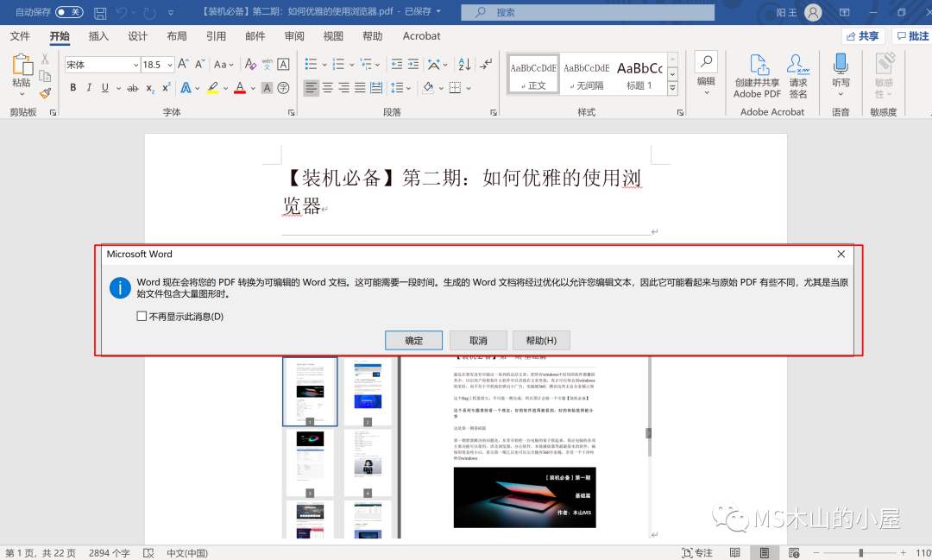Viewport: 932px width, 560px height.
Task: Center align the paragraph
Action: tap(327, 88)
